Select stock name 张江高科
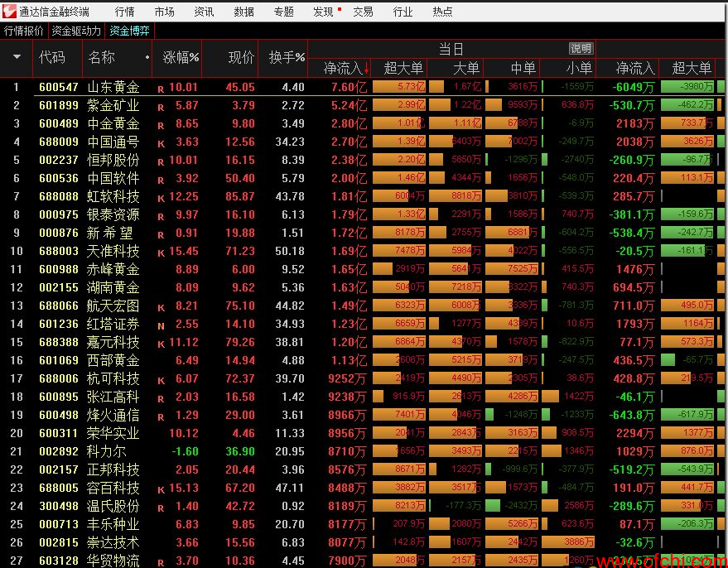This screenshot has width=728, height=568. pyautogui.click(x=113, y=397)
